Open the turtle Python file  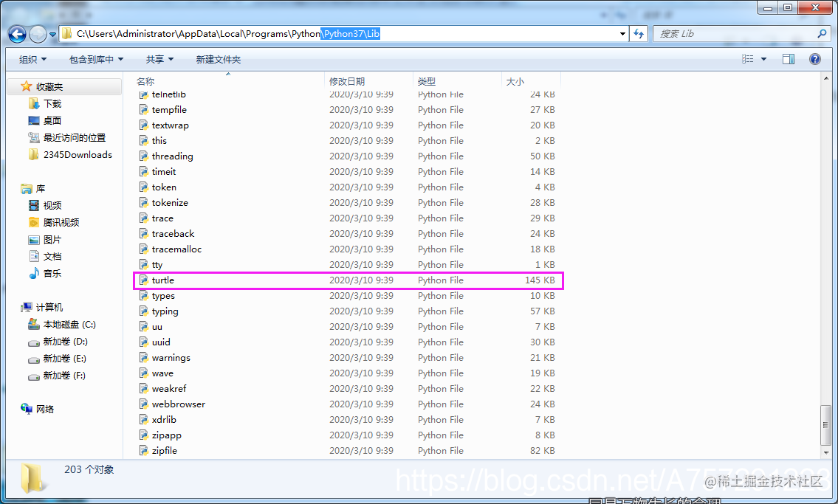(162, 280)
